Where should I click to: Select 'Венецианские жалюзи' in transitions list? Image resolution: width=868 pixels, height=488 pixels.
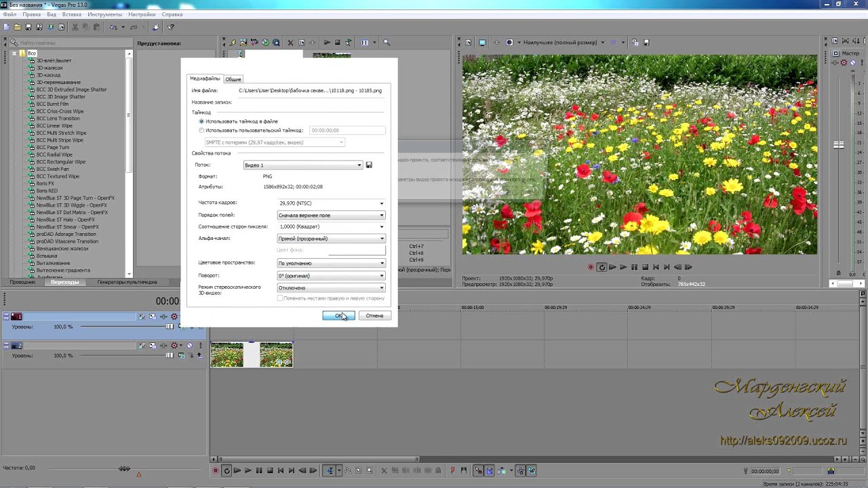pos(62,248)
